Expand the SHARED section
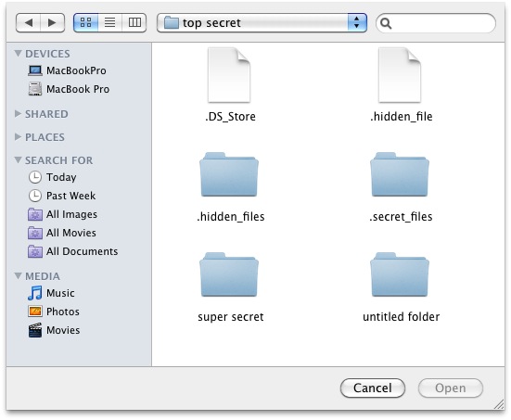 point(18,114)
